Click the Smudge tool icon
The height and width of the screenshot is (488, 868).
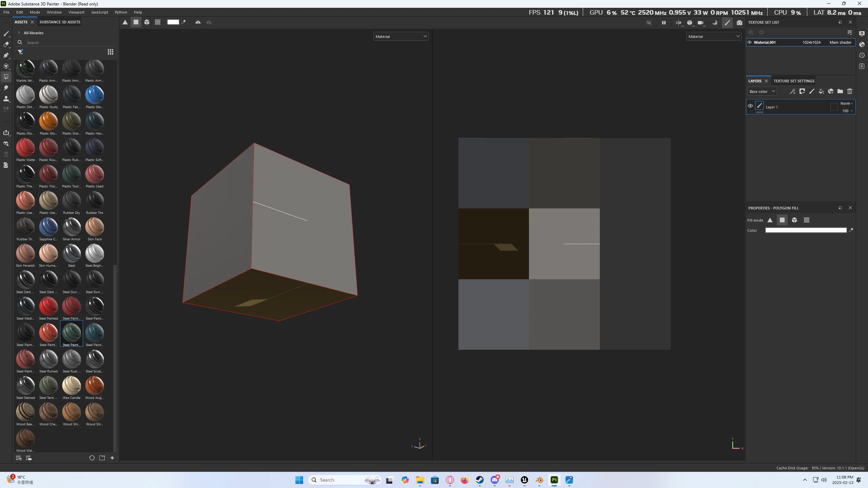(6, 88)
